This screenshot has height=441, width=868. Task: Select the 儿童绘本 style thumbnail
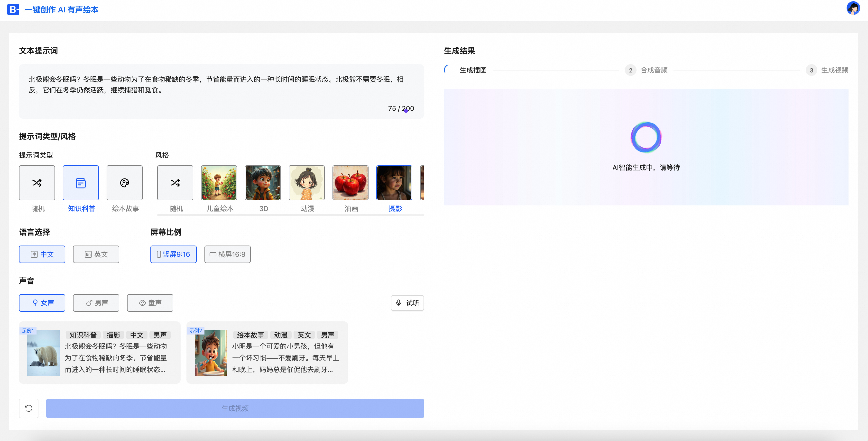pos(219,183)
